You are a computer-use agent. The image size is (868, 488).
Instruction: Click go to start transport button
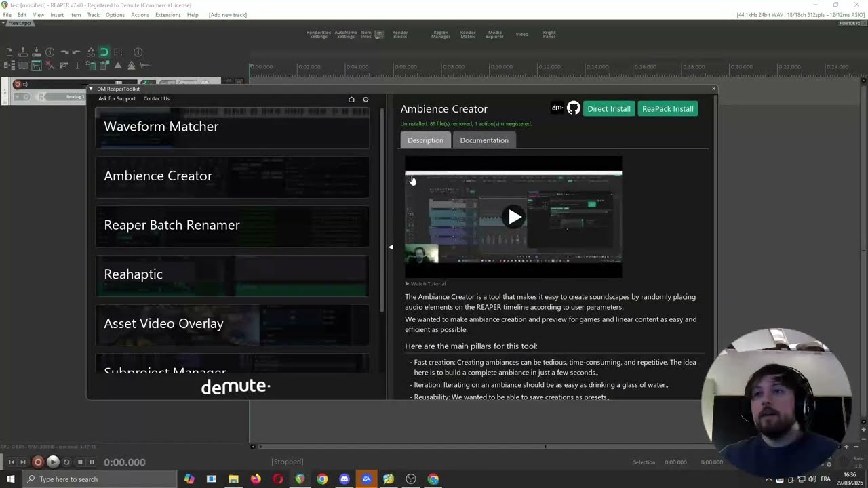click(x=12, y=462)
